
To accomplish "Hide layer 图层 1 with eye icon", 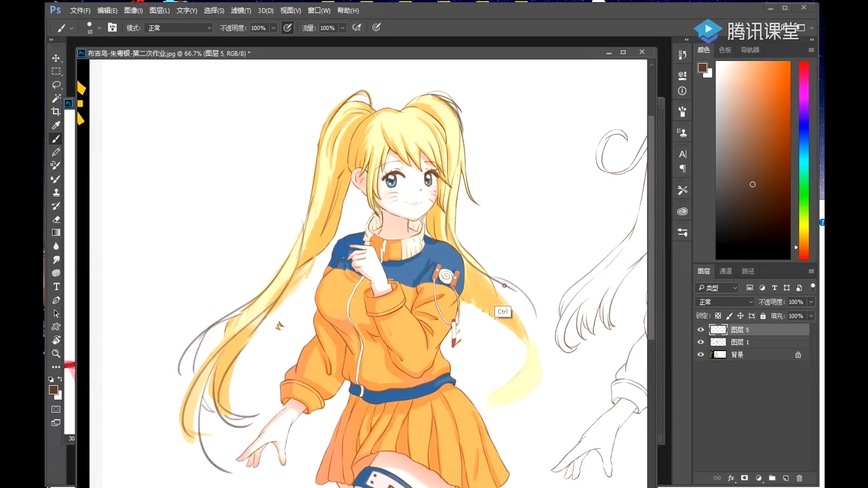I will [x=701, y=342].
